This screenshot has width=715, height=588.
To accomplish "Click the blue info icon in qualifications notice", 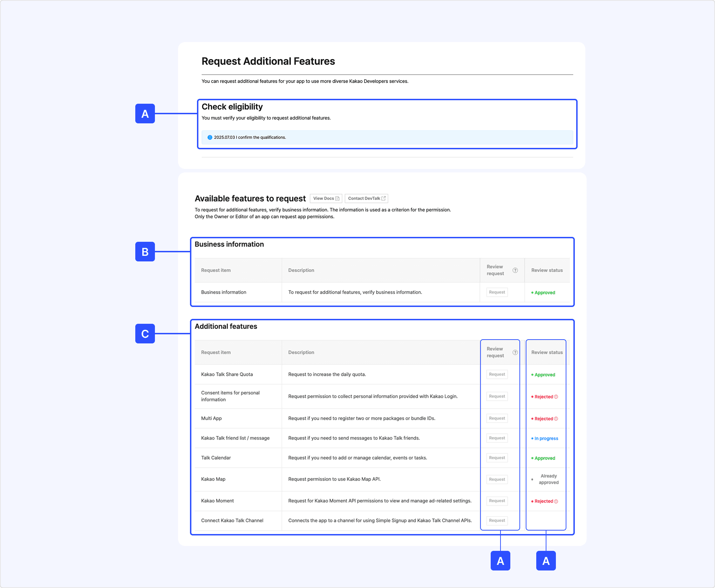I will pyautogui.click(x=210, y=137).
